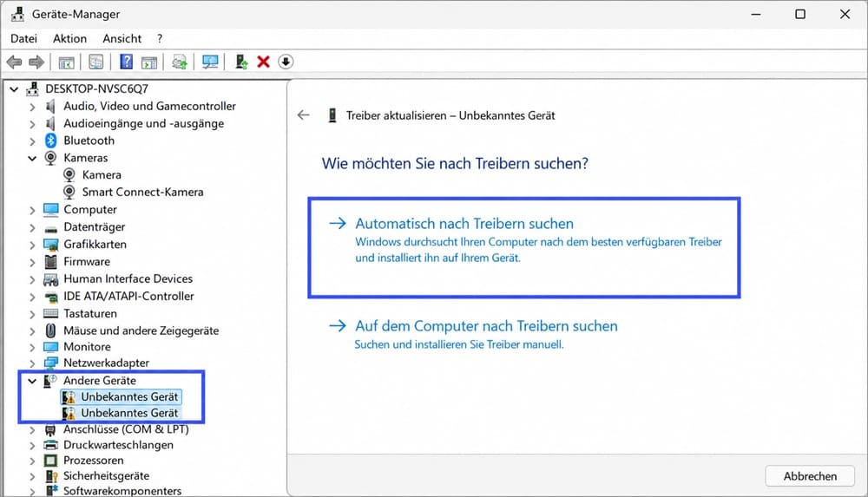Screen dimensions: 868x497
Task: Expand the Computer category
Action: pyautogui.click(x=32, y=210)
